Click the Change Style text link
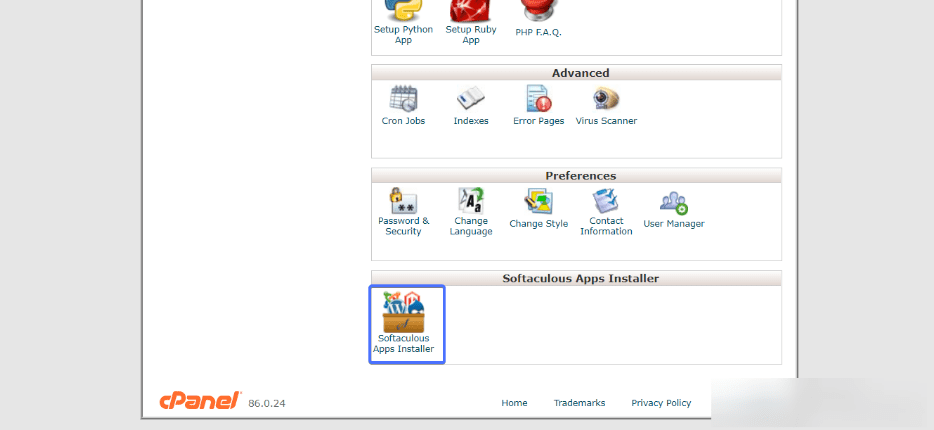The width and height of the screenshot is (934, 430). click(x=538, y=224)
